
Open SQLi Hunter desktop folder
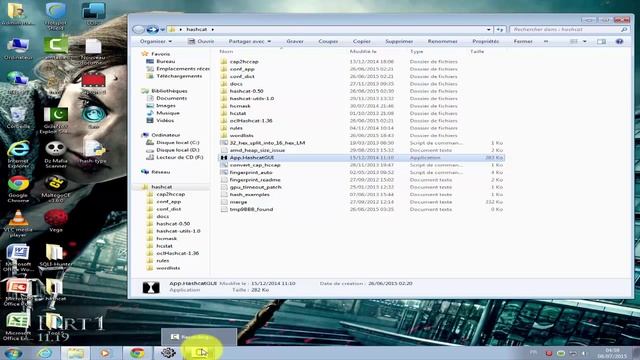point(55,256)
